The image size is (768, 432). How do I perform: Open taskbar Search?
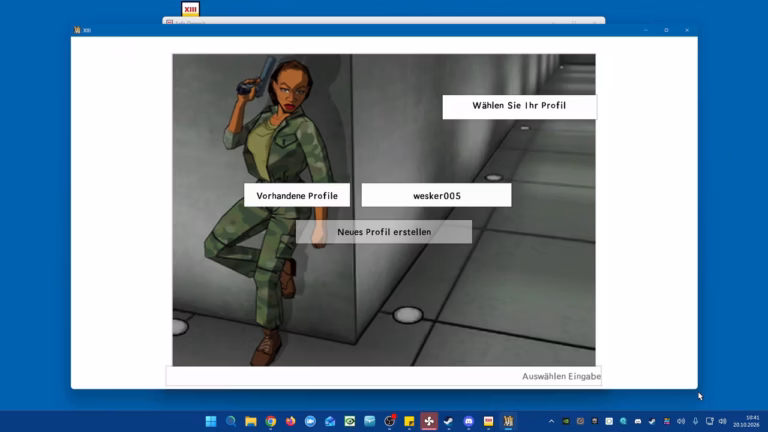[x=231, y=421]
